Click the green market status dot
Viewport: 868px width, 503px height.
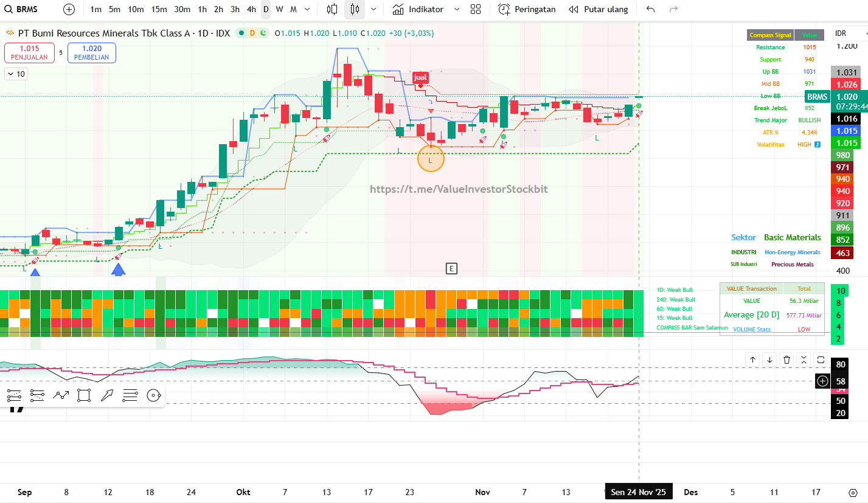[241, 33]
